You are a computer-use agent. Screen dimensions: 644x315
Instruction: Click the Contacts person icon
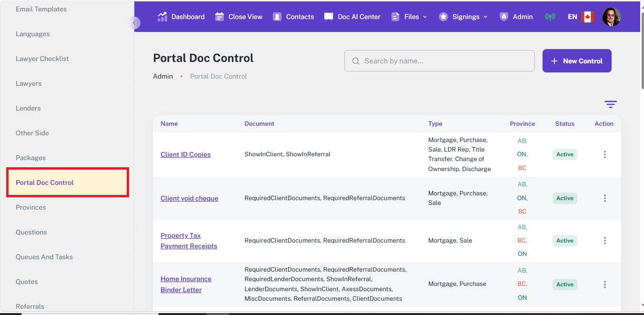pyautogui.click(x=277, y=17)
